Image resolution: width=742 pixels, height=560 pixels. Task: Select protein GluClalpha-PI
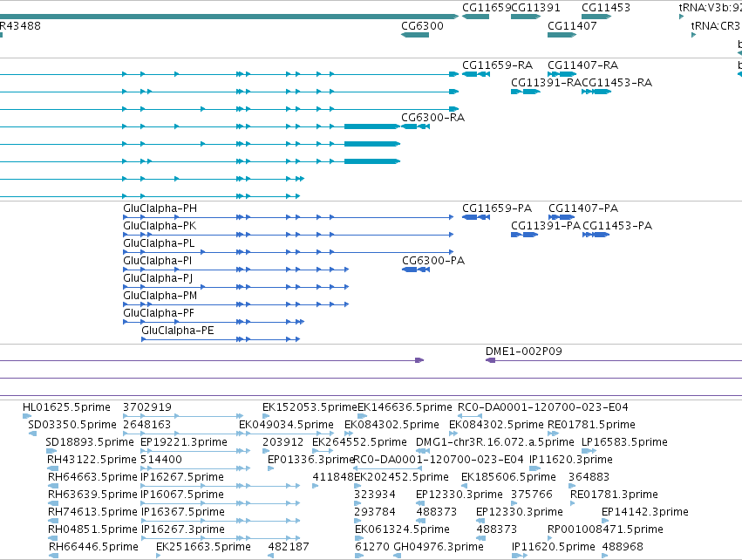pyautogui.click(x=158, y=261)
